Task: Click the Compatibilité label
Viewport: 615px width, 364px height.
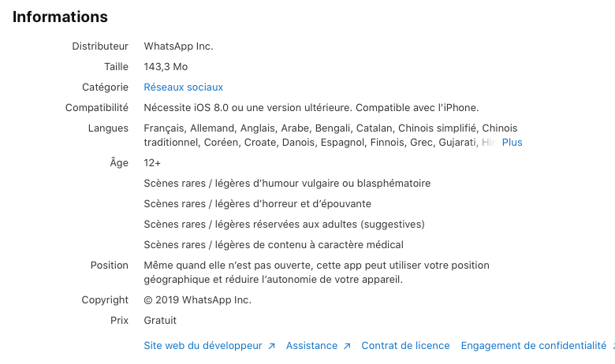Action: point(97,108)
